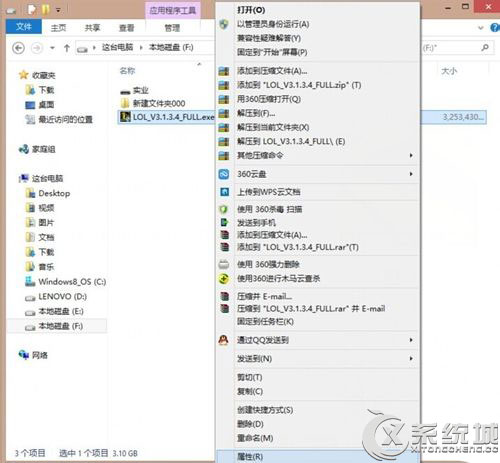
Task: Choose 打开(O) in the context menu
Action: click(251, 10)
